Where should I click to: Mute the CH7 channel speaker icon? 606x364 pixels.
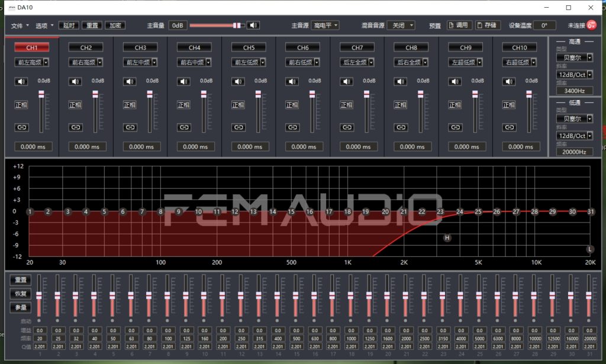pyautogui.click(x=347, y=82)
